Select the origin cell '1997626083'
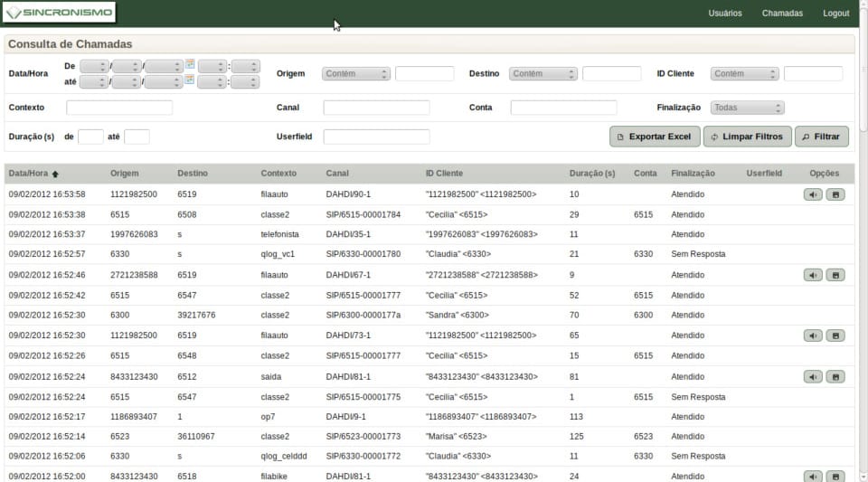The image size is (868, 482). [134, 234]
